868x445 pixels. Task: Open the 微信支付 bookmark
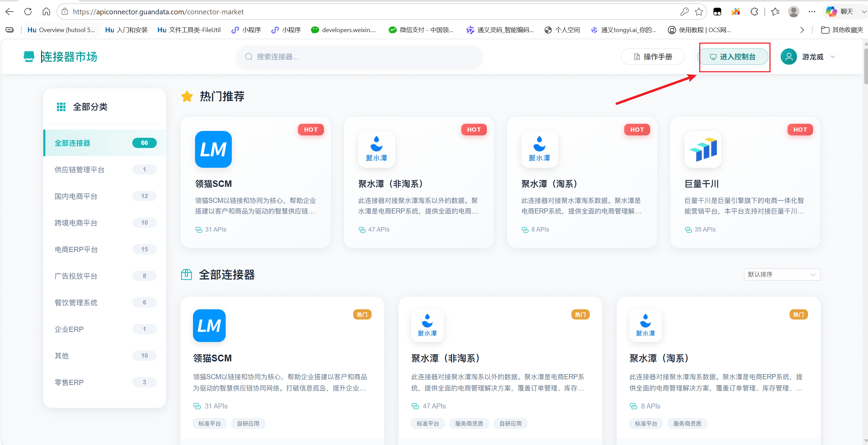pyautogui.click(x=421, y=30)
